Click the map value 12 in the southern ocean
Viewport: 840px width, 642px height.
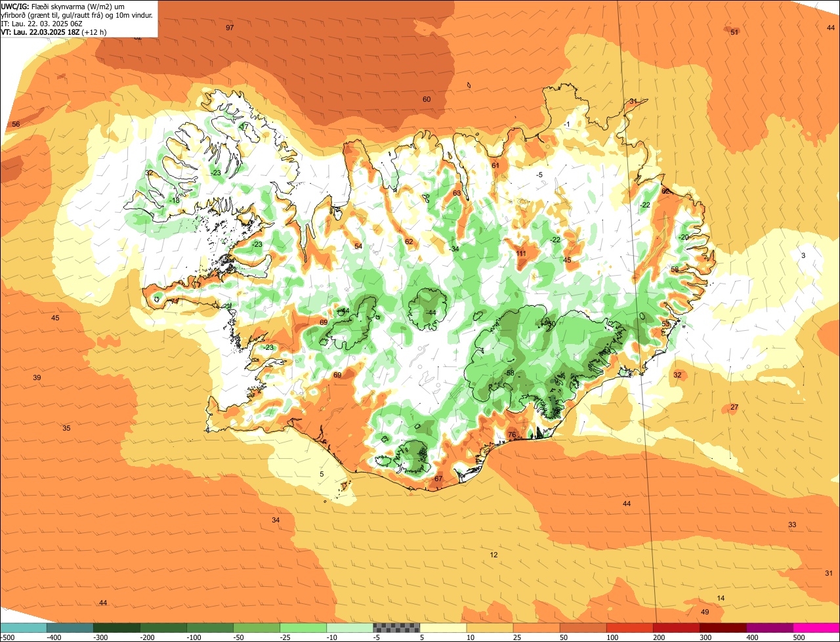click(493, 555)
